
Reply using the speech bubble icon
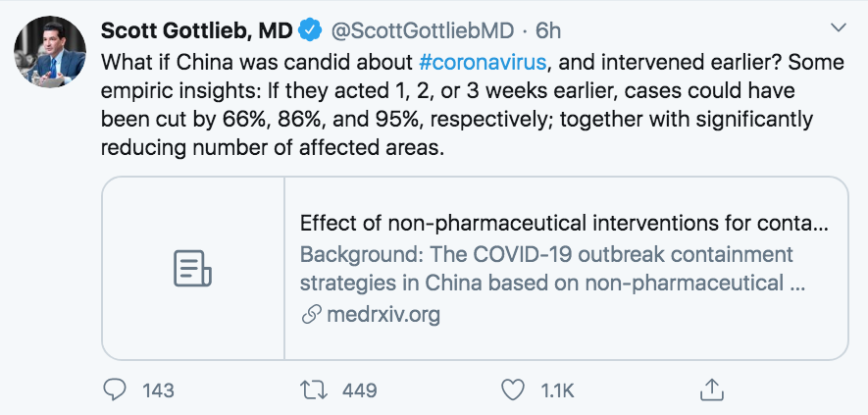(115, 390)
